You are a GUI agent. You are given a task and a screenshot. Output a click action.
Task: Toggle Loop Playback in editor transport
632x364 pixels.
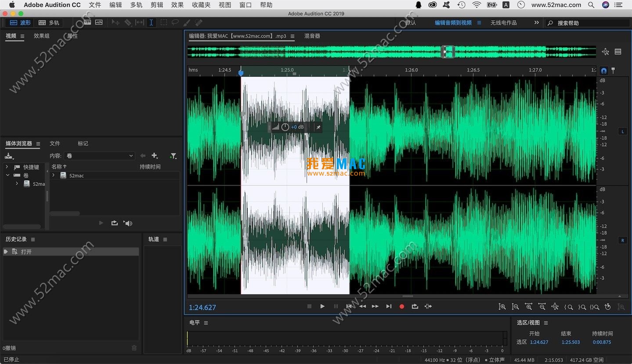tap(415, 306)
